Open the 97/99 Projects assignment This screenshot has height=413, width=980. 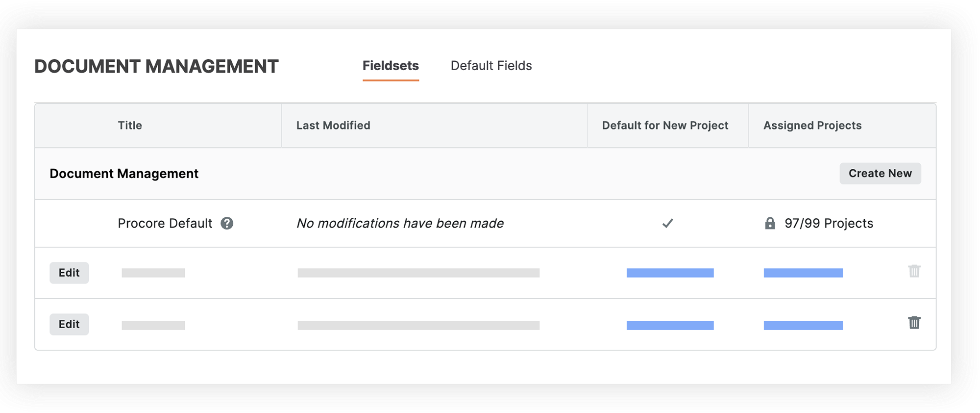tap(829, 224)
